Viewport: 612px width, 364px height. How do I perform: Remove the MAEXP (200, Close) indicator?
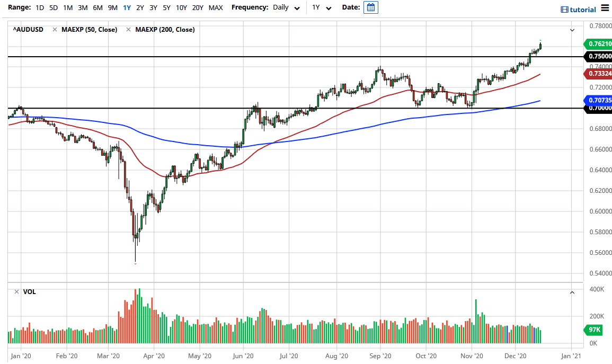click(128, 30)
